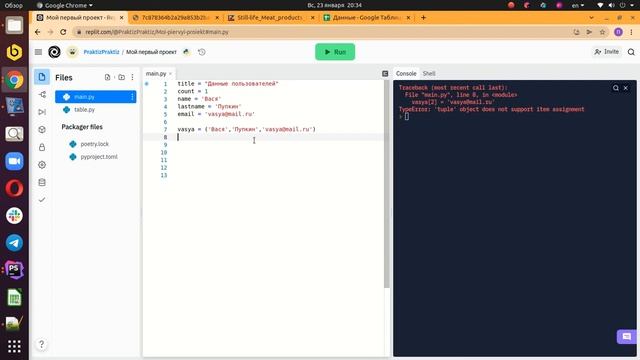The image size is (640, 360).
Task: Open the Settings gear sidebar icon
Action: tap(42, 165)
